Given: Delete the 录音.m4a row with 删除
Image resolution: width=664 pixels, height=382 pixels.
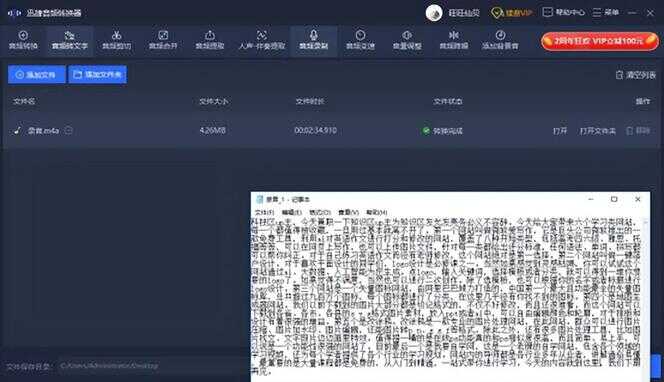Looking at the screenshot, I should [638, 130].
